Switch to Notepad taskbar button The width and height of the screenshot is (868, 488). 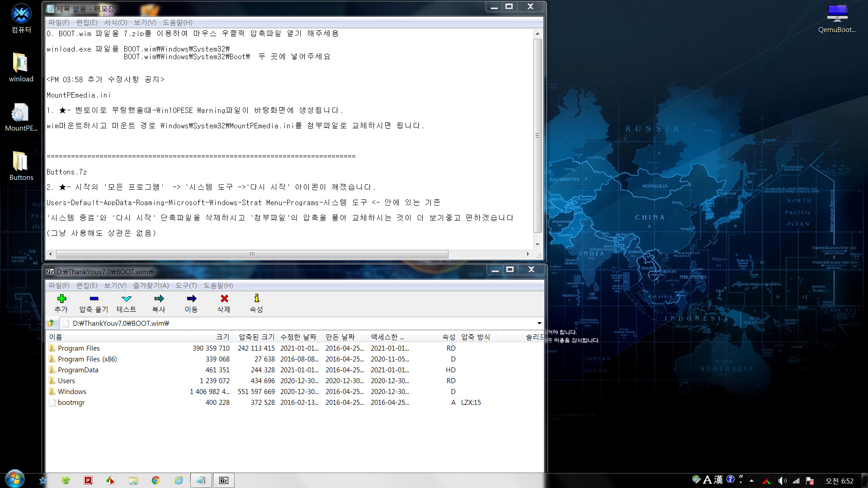click(201, 480)
